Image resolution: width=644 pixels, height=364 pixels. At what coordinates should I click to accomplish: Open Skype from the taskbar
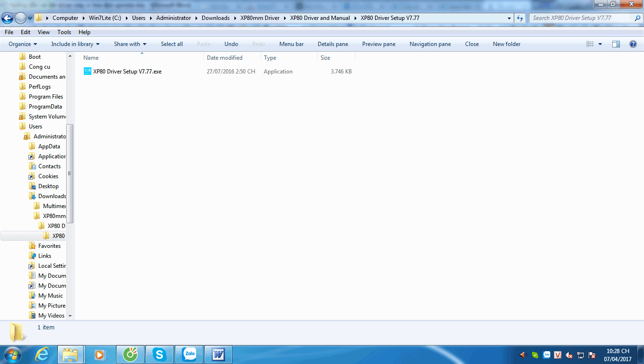click(160, 354)
